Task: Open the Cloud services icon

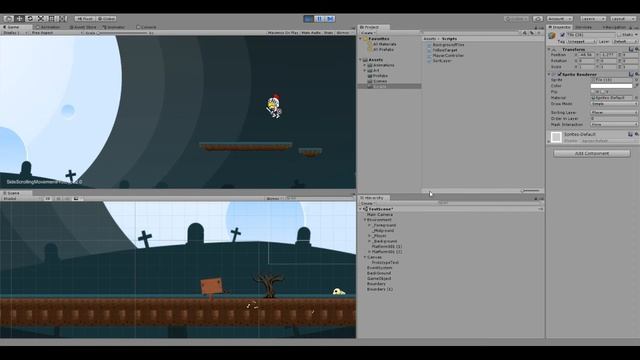Action: pos(538,19)
